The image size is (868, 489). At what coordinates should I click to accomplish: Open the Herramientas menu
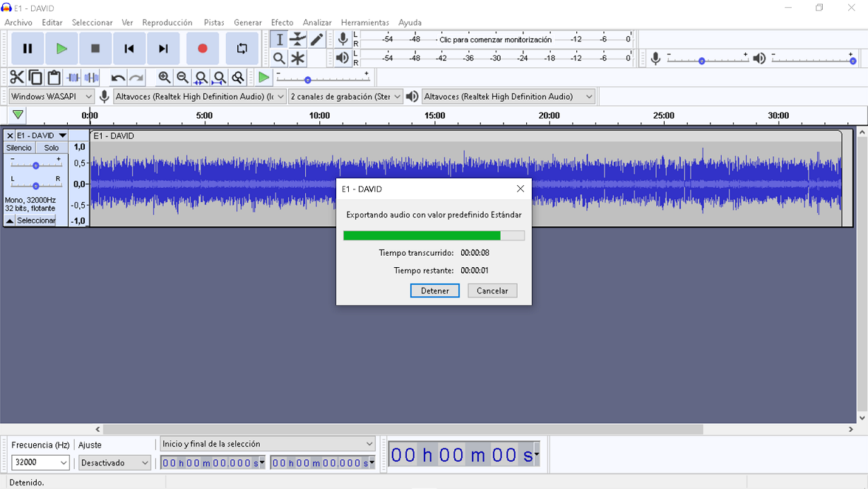[364, 23]
